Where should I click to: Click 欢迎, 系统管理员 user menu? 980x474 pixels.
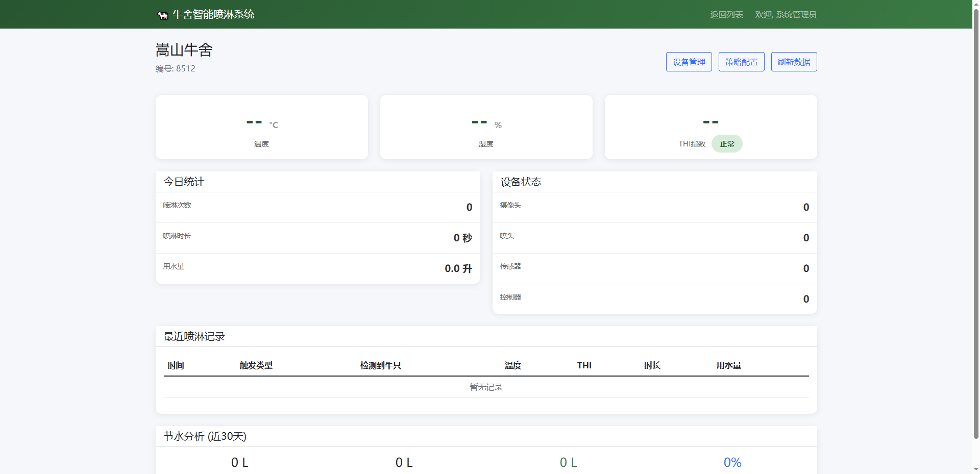786,15
